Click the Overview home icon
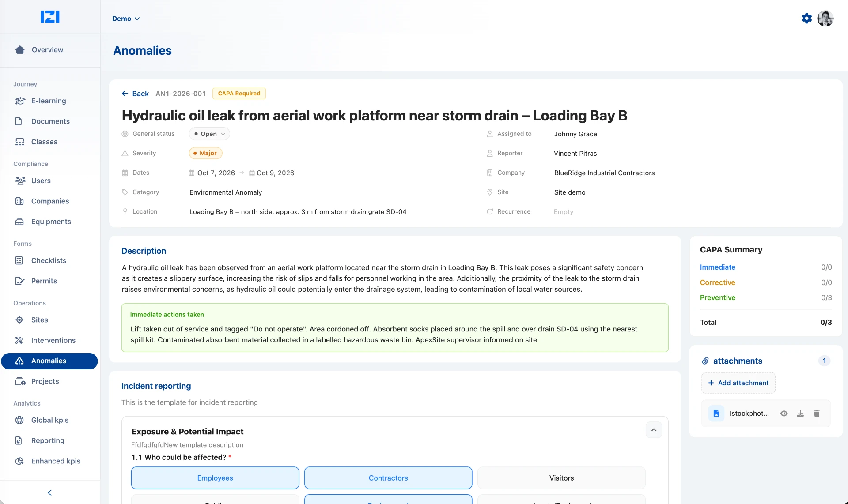Image resolution: width=848 pixels, height=504 pixels. [x=20, y=50]
